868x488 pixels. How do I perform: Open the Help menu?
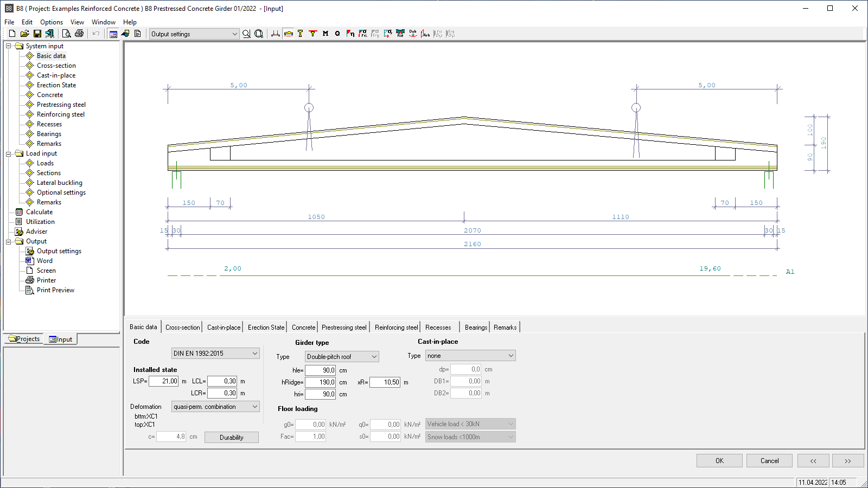pos(130,22)
